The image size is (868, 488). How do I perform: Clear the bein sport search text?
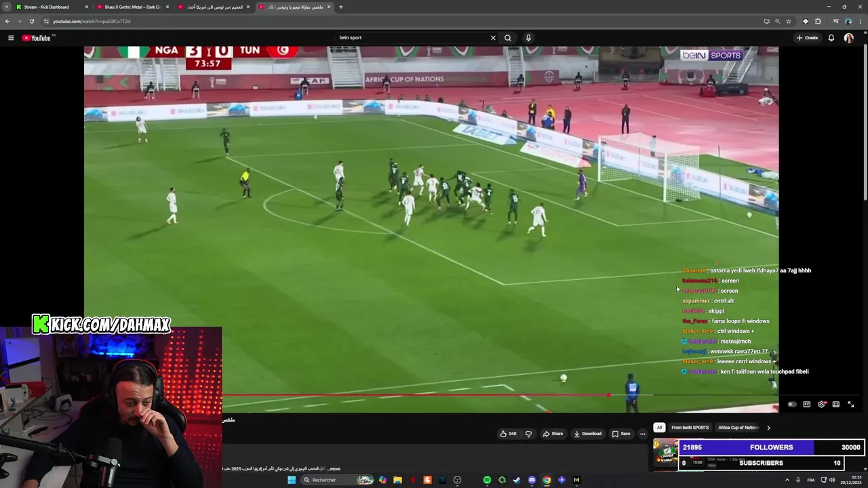click(x=493, y=38)
